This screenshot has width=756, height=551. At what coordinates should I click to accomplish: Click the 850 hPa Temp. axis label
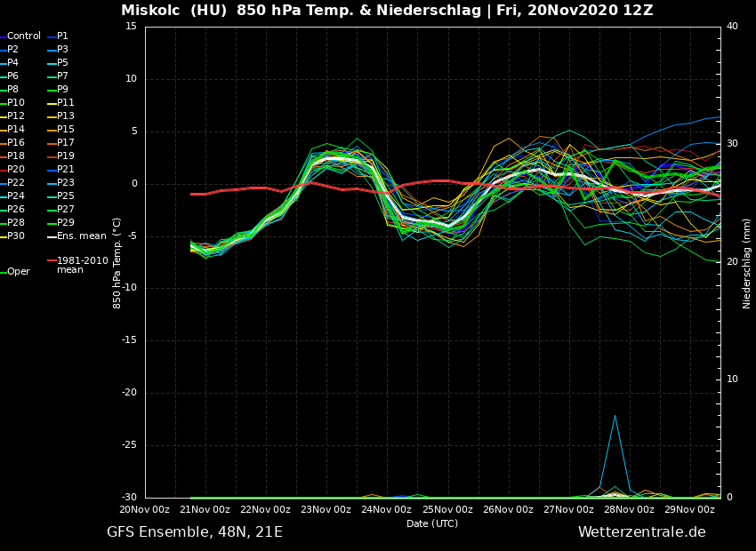tap(117, 263)
